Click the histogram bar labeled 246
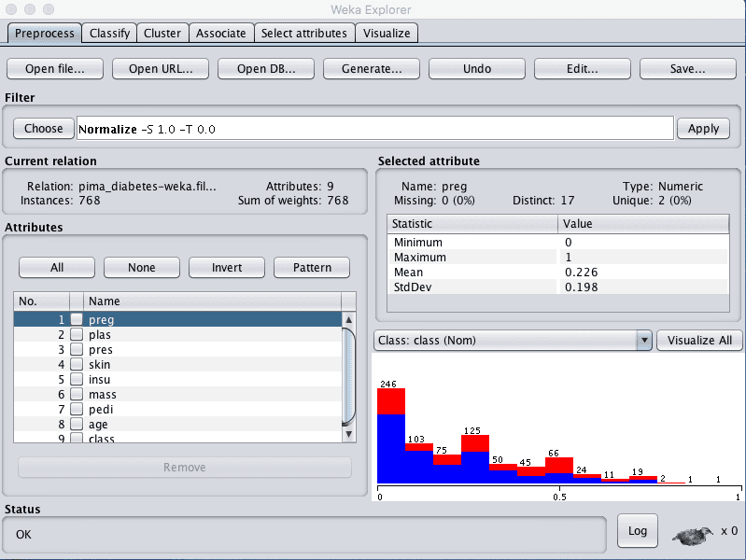Image resolution: width=746 pixels, height=560 pixels. [391, 436]
